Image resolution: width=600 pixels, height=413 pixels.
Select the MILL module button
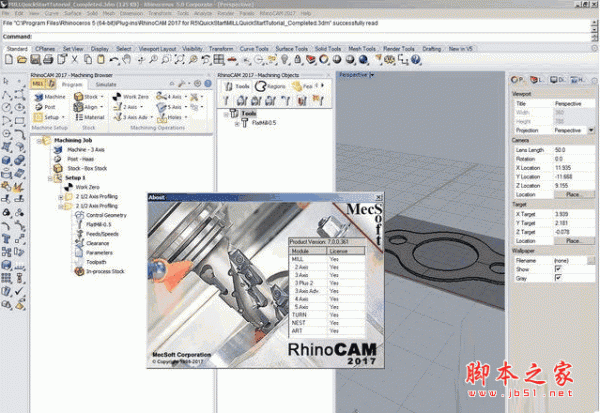pos(38,84)
